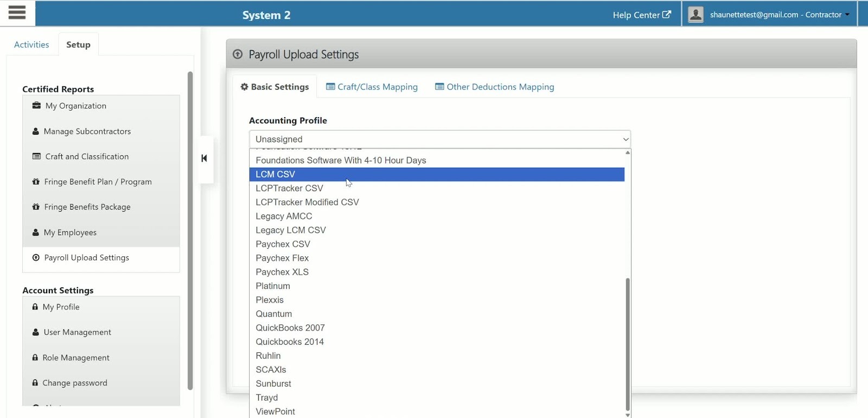868x418 pixels.
Task: Click the gear icon on Basic Settings tab
Action: [245, 87]
